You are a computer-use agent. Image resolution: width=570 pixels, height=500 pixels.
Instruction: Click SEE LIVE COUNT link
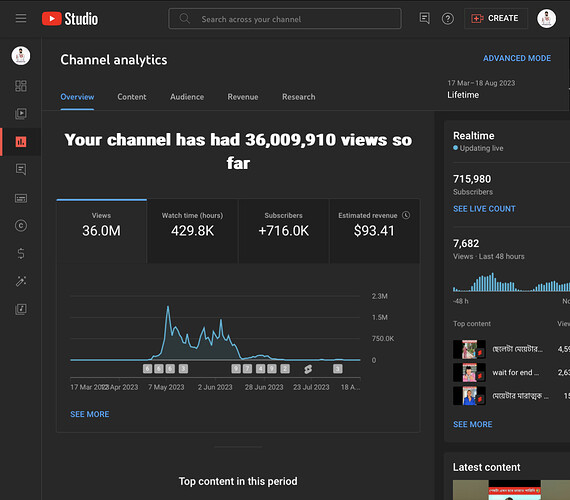pyautogui.click(x=484, y=209)
